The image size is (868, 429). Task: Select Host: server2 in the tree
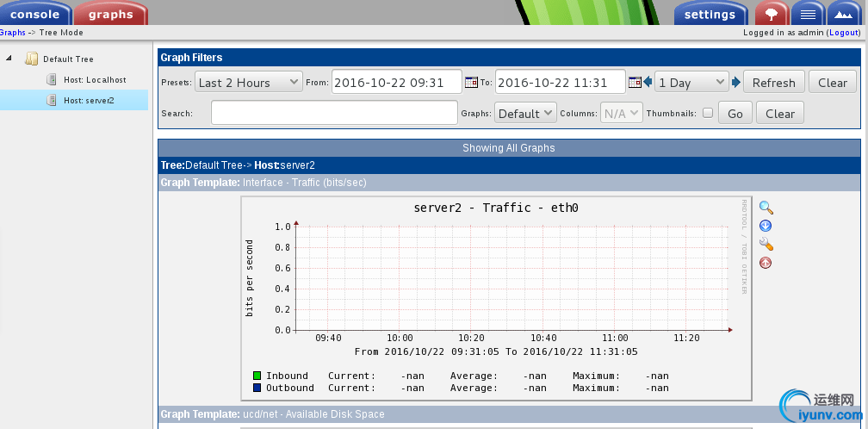coord(89,101)
